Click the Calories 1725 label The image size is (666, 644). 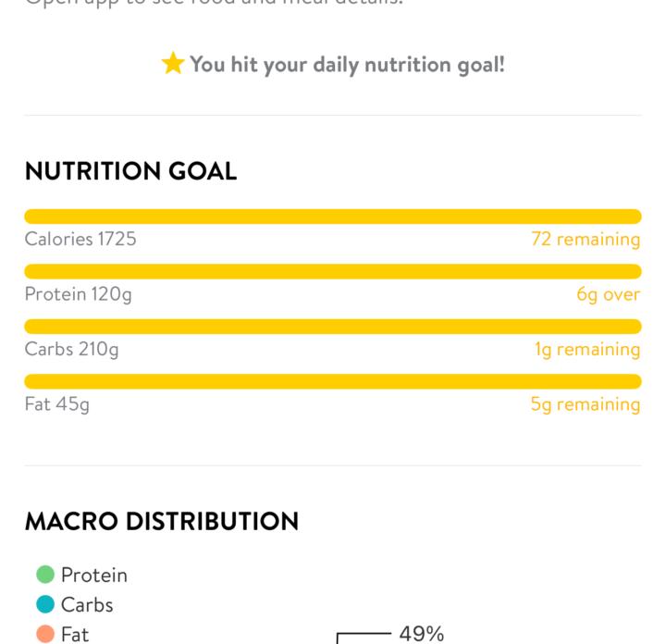click(80, 239)
